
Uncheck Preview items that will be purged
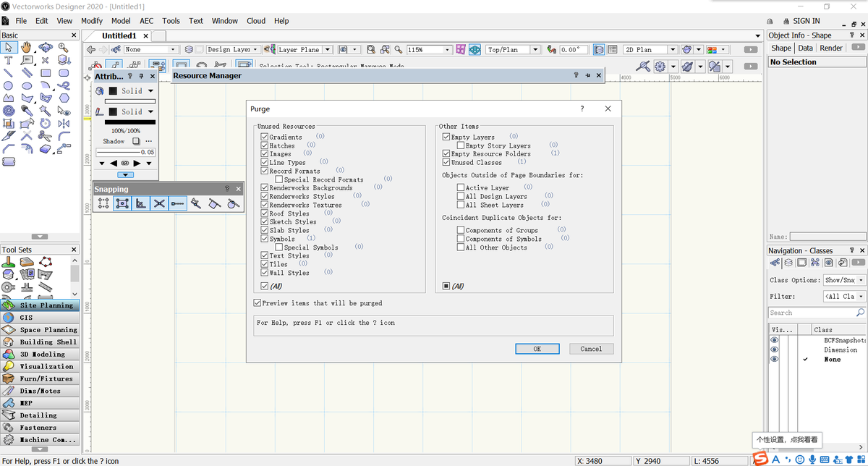pos(258,302)
